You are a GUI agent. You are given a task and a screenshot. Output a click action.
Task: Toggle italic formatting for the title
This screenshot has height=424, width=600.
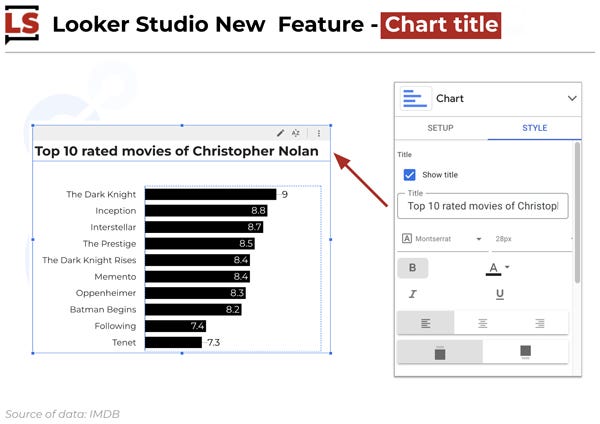412,294
